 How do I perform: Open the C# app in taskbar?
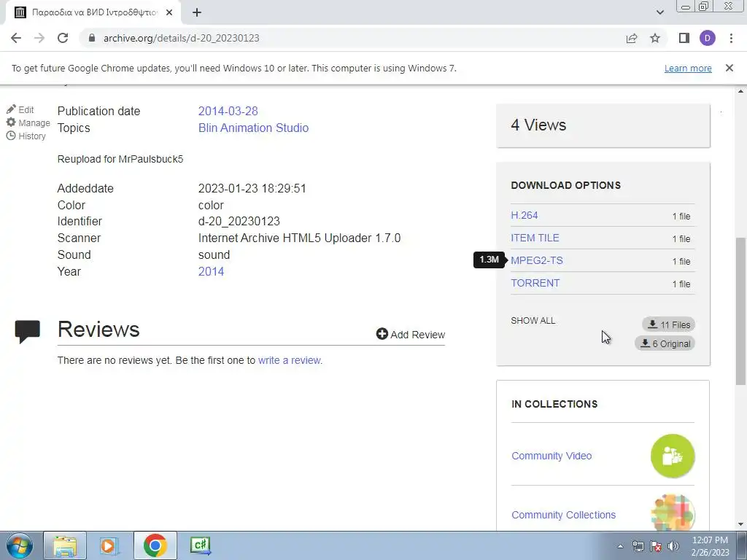tap(200, 545)
